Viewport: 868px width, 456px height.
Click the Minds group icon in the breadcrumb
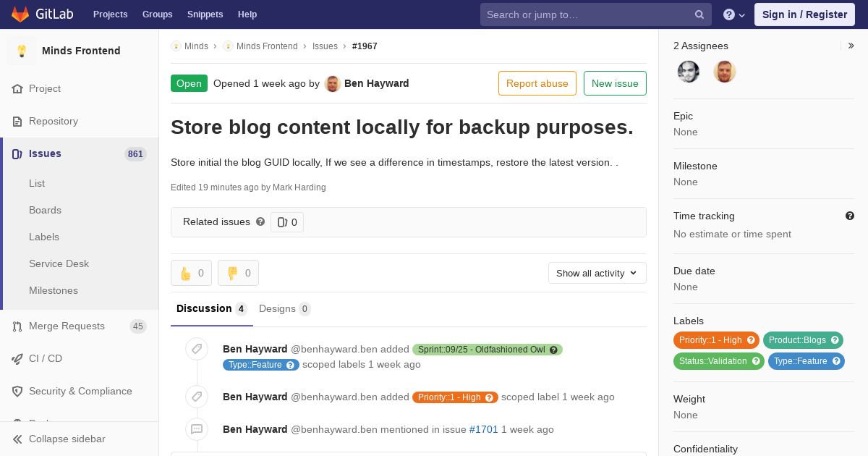[176, 46]
